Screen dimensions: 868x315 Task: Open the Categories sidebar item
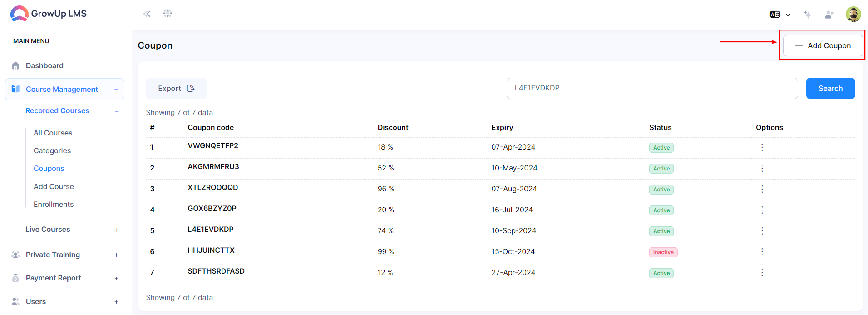(x=52, y=150)
